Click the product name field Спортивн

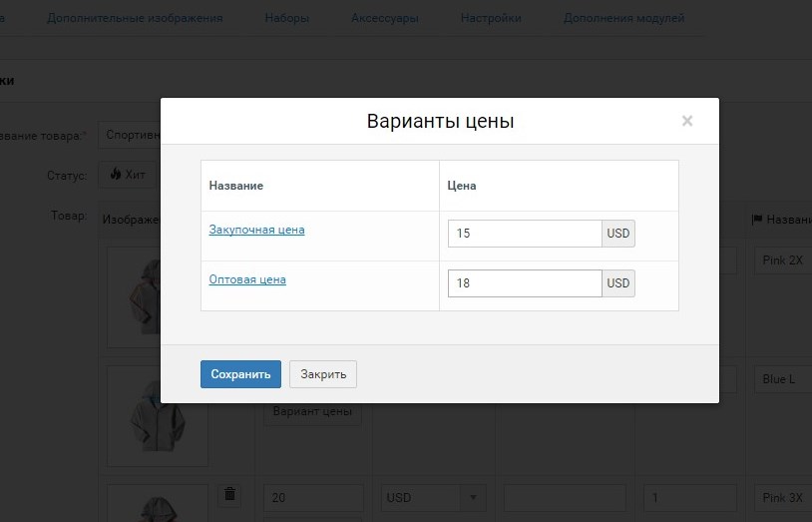(x=130, y=135)
